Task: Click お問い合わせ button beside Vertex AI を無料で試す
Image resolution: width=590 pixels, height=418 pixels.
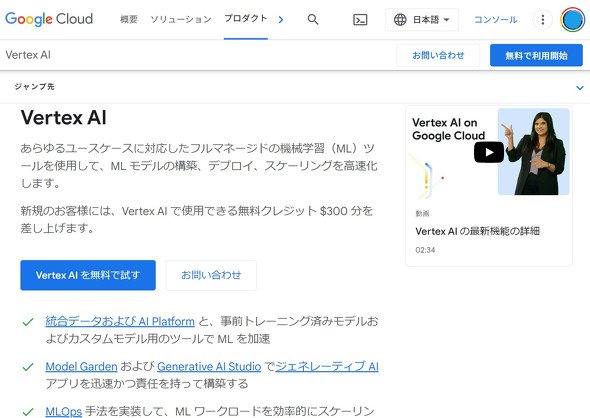Action: click(211, 275)
